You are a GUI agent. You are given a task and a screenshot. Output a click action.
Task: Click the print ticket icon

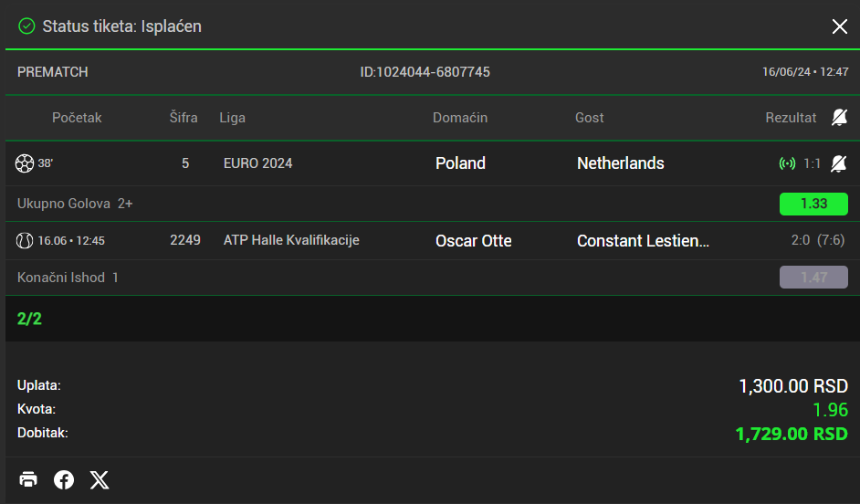pos(28,479)
